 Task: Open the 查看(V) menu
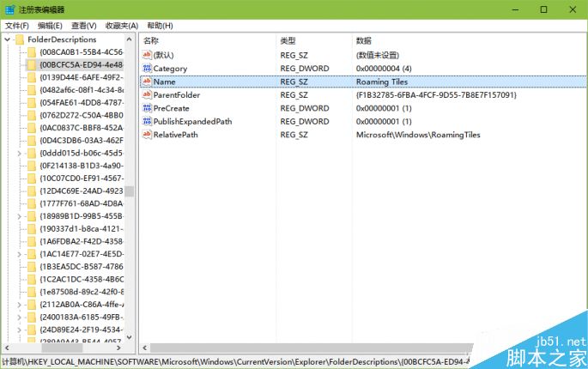[x=84, y=26]
